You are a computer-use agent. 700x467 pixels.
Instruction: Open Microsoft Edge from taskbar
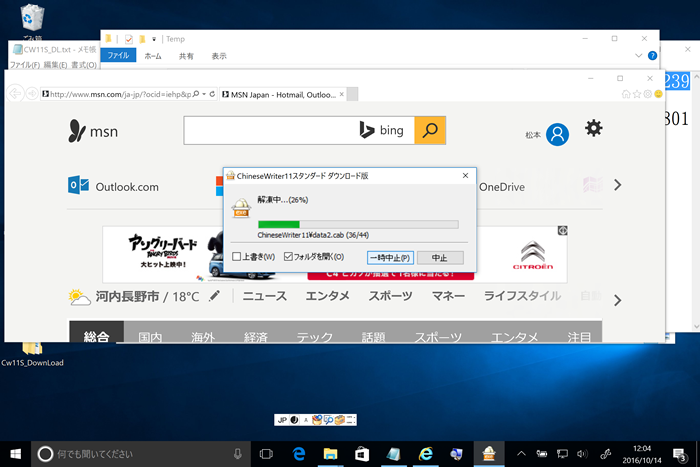299,454
